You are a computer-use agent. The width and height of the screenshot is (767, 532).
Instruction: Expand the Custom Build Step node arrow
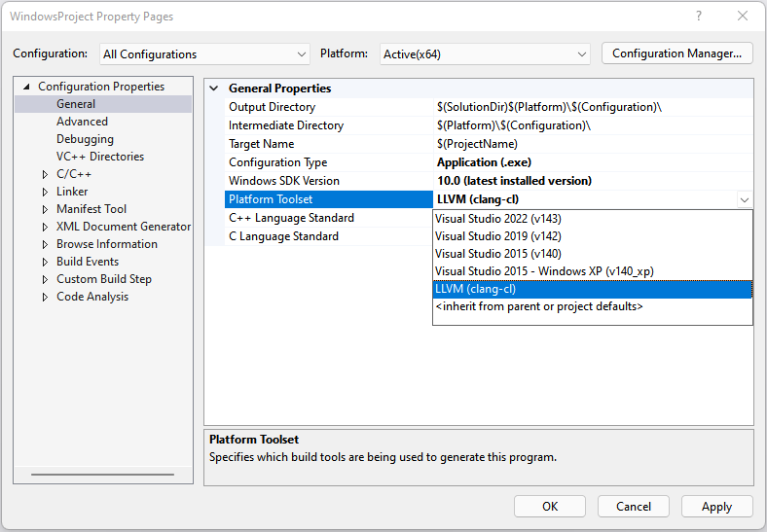point(45,280)
